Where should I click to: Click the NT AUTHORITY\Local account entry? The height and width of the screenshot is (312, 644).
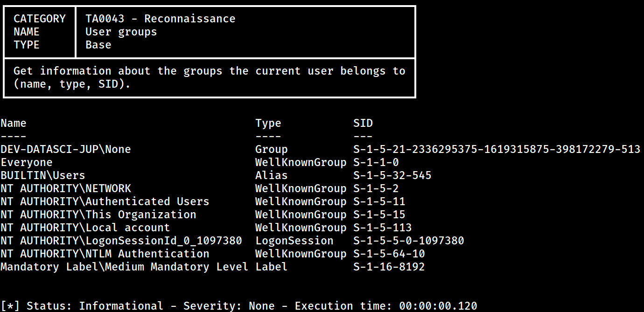pyautogui.click(x=85, y=228)
